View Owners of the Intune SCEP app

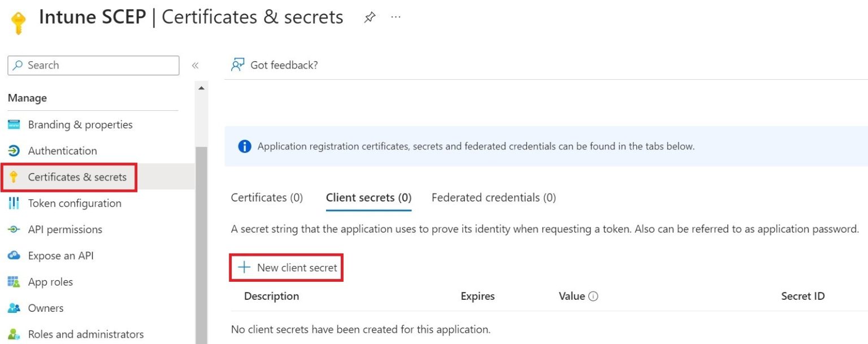45,308
